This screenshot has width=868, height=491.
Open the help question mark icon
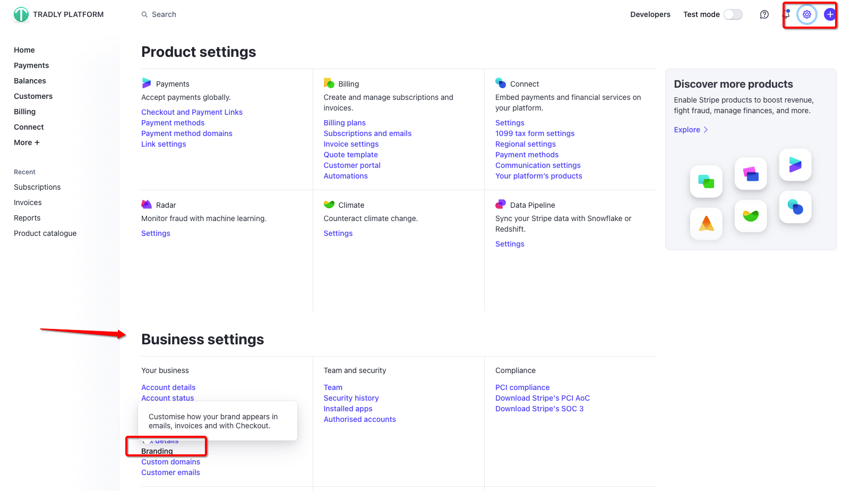point(764,15)
